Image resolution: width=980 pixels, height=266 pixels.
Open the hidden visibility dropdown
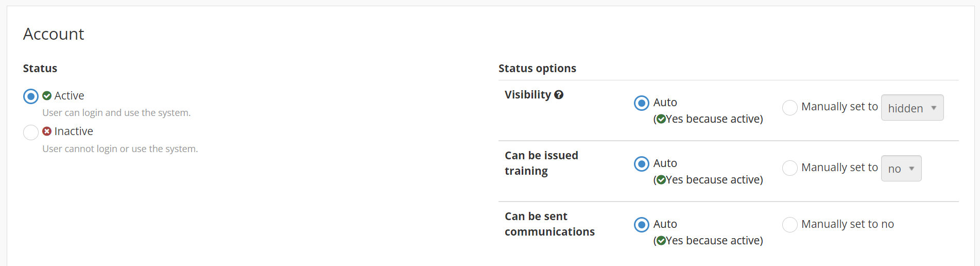tap(912, 108)
